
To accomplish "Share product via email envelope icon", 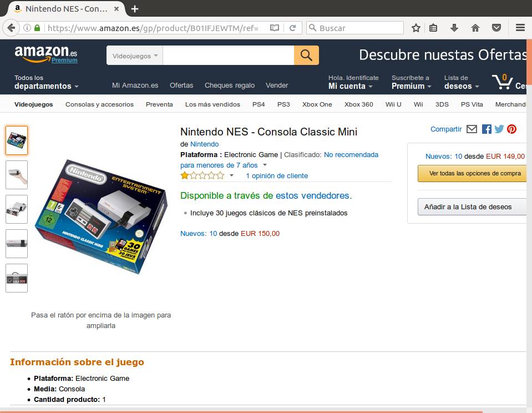I will pos(472,129).
